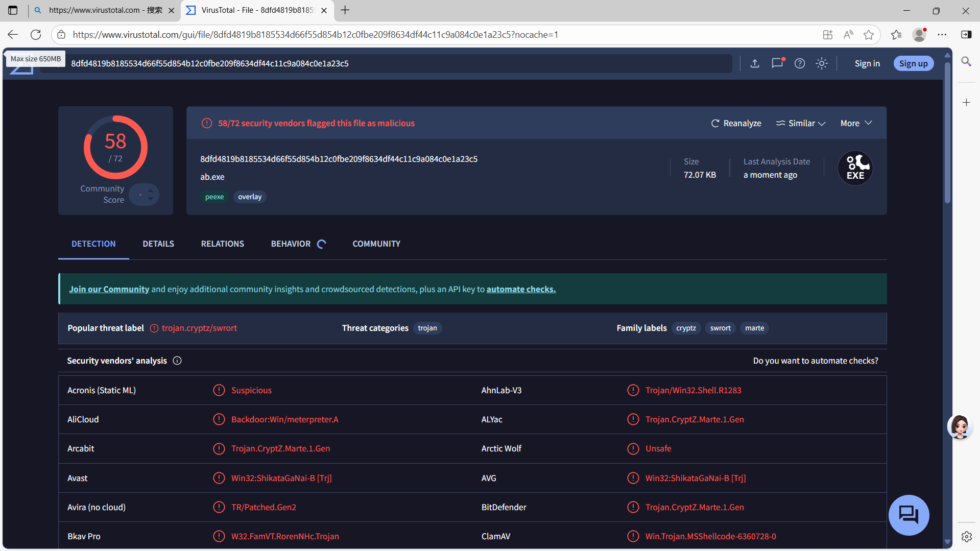Open the Favorites list icon
Image resolution: width=980 pixels, height=551 pixels.
896,35
